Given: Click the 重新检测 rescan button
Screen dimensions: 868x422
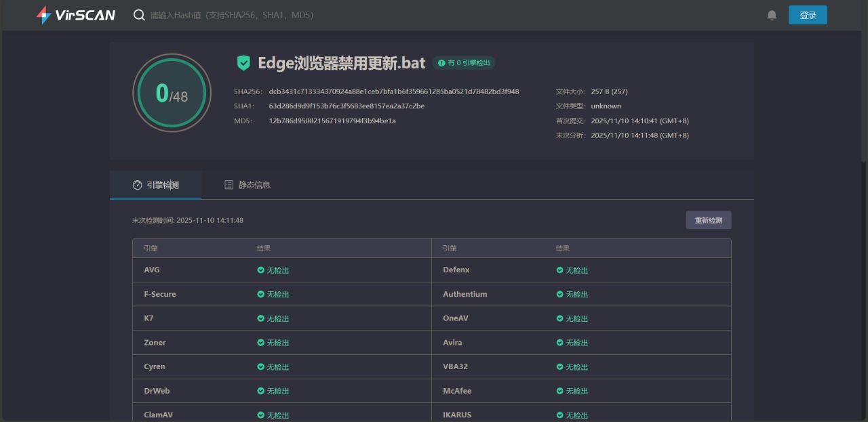Looking at the screenshot, I should point(708,220).
